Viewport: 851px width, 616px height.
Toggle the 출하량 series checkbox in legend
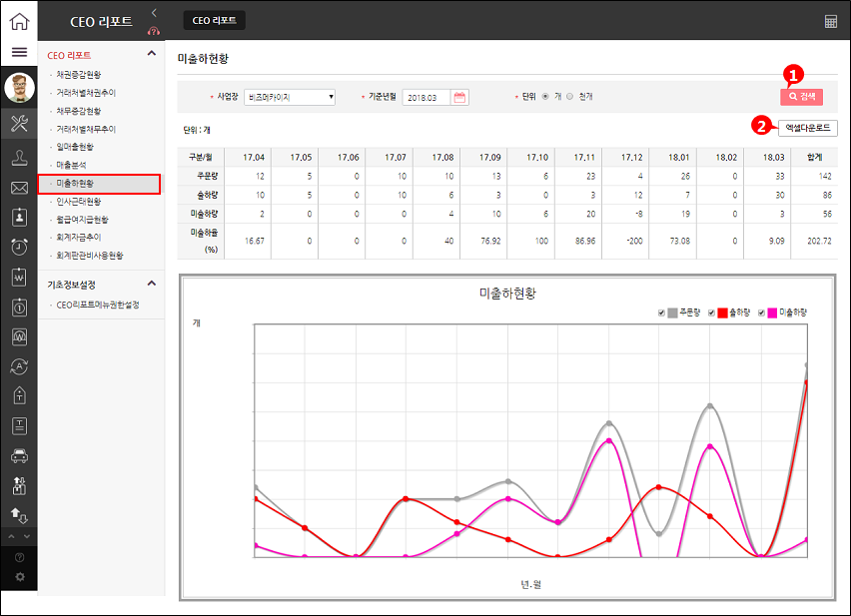click(711, 312)
